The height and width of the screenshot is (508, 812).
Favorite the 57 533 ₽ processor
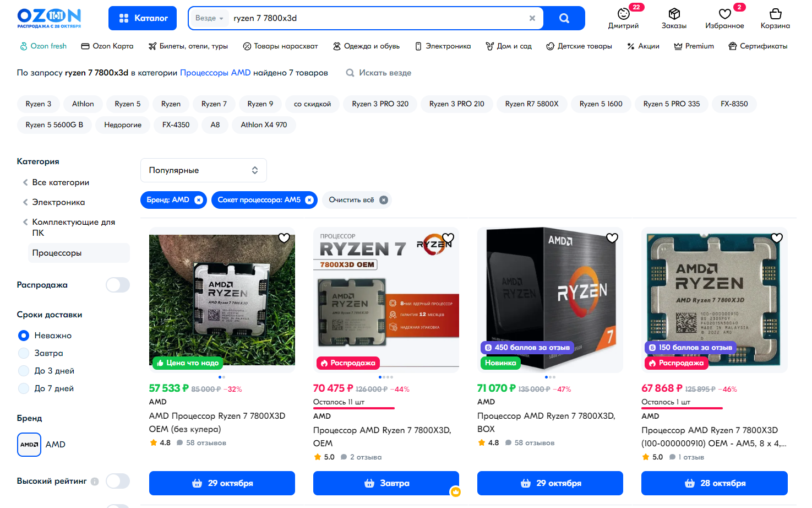284,238
